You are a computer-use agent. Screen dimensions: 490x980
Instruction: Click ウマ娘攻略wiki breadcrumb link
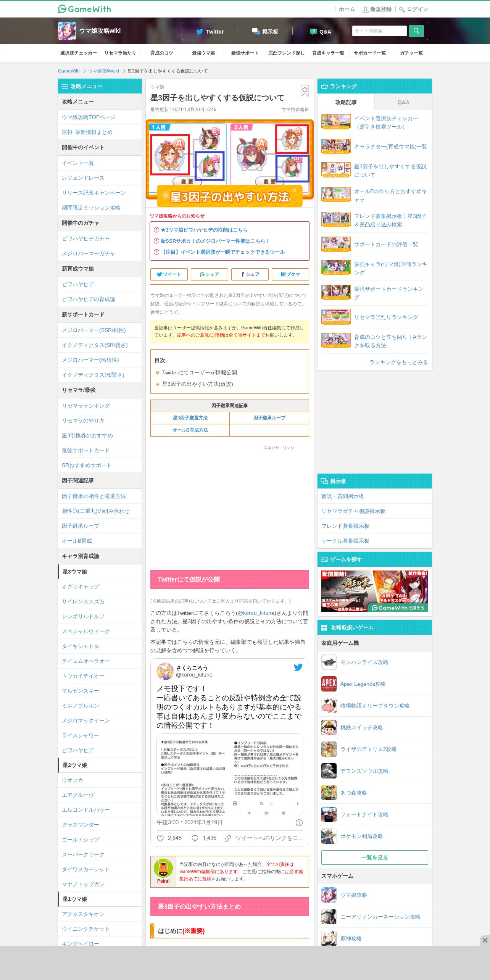[103, 71]
